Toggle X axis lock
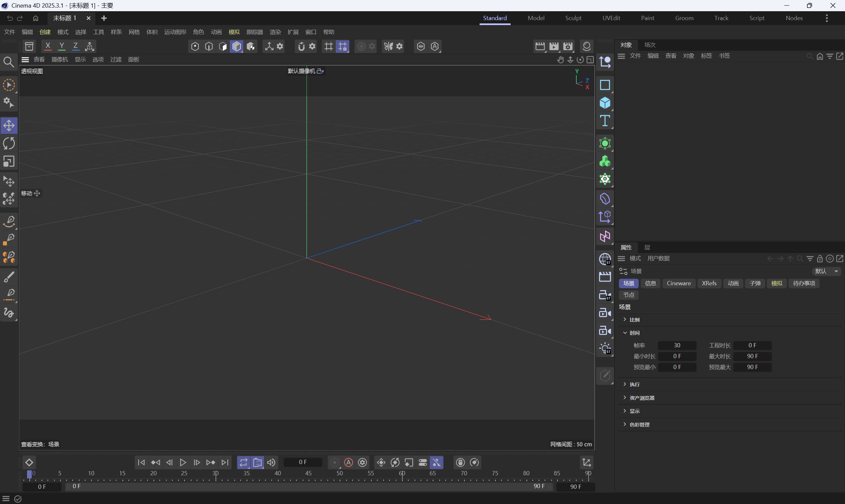The image size is (845, 504). [x=48, y=46]
